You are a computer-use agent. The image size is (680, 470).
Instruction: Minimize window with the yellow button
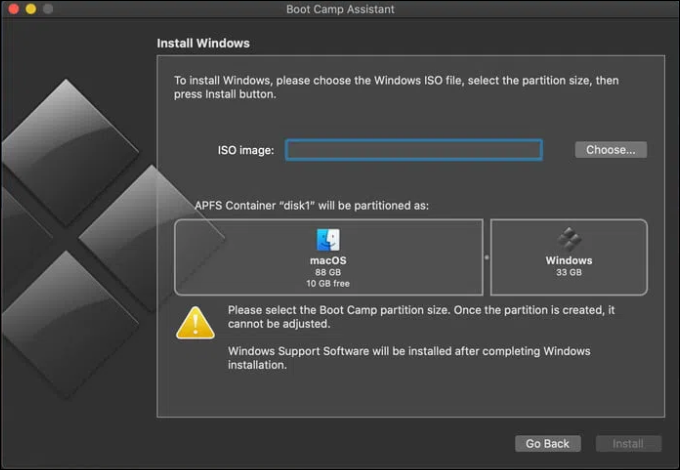pos(30,9)
